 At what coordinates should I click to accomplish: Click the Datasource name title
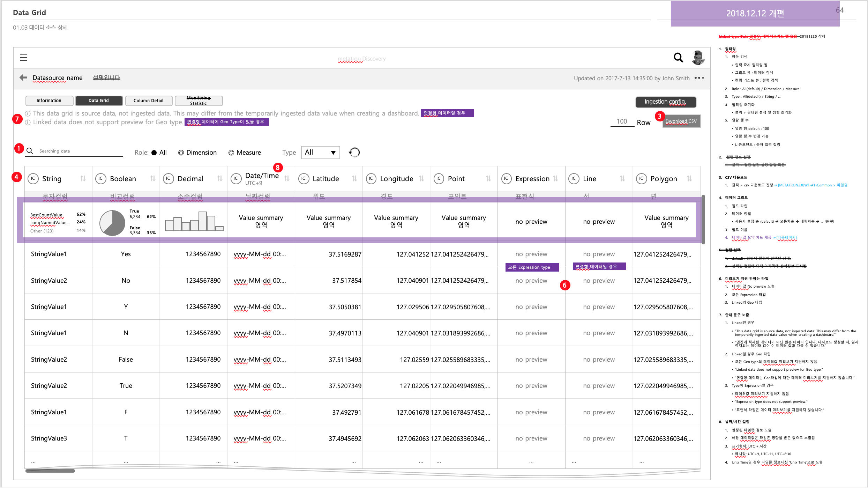point(58,77)
